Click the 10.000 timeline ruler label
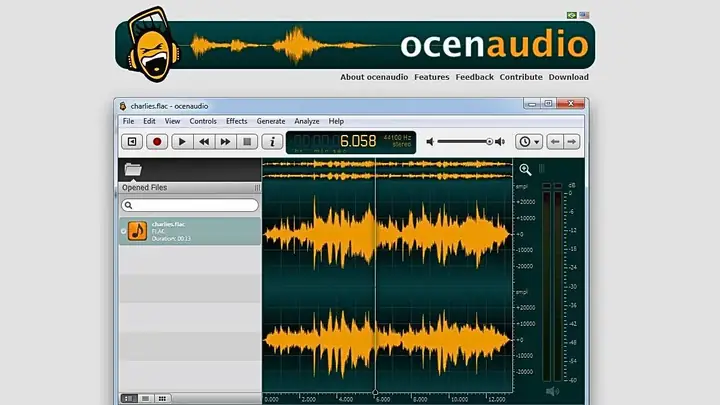The height and width of the screenshot is (405, 720). [459, 399]
